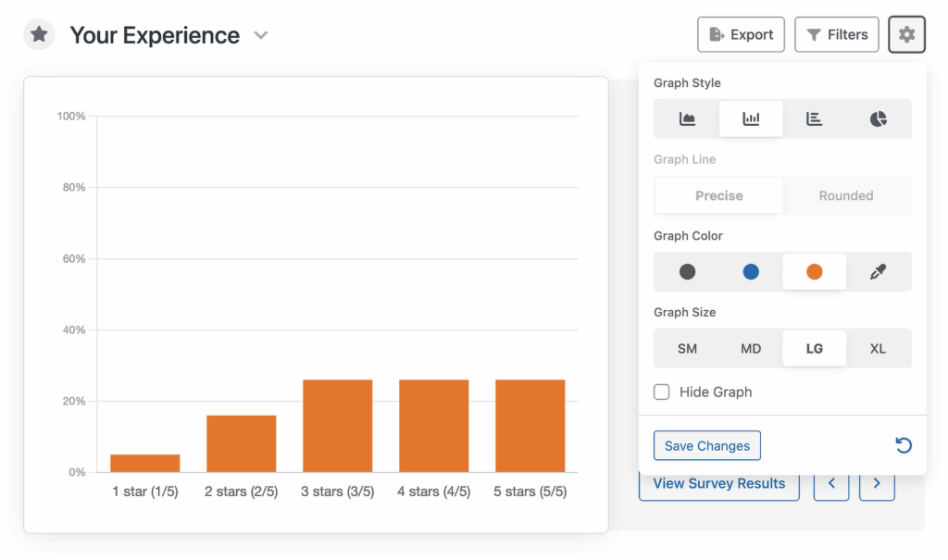Go to the next question with the arrow
Viewport: 948px width, 560px height.
(x=877, y=483)
